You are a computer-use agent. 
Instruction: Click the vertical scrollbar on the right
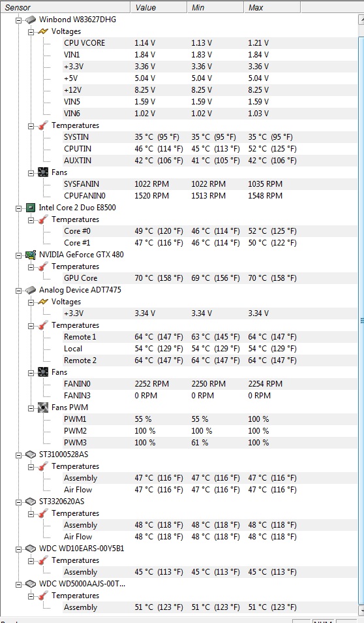pyautogui.click(x=361, y=320)
